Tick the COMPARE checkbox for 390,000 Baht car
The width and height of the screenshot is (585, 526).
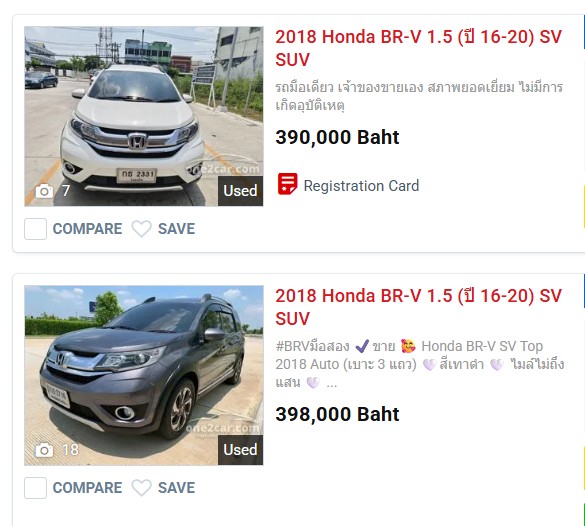coord(35,229)
